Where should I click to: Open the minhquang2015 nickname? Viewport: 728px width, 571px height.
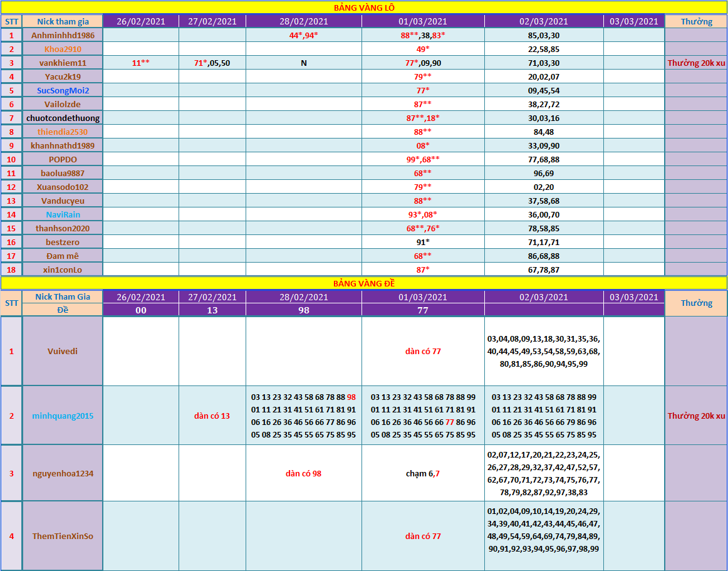click(63, 416)
